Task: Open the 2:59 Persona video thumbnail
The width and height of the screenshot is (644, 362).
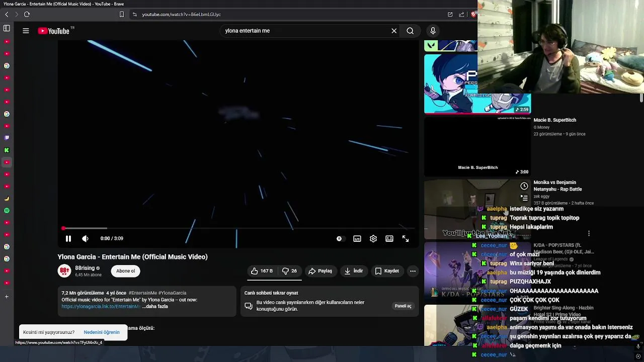Action: [x=477, y=84]
